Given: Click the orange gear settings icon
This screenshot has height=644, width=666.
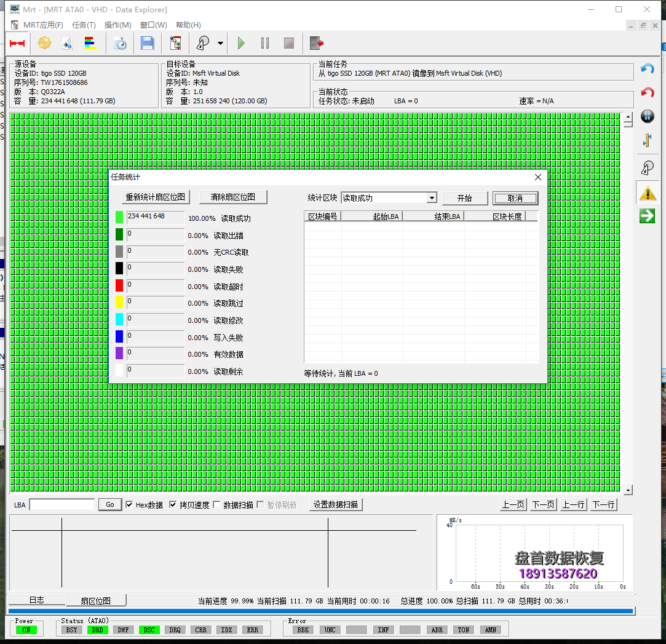Looking at the screenshot, I should click(x=44, y=43).
